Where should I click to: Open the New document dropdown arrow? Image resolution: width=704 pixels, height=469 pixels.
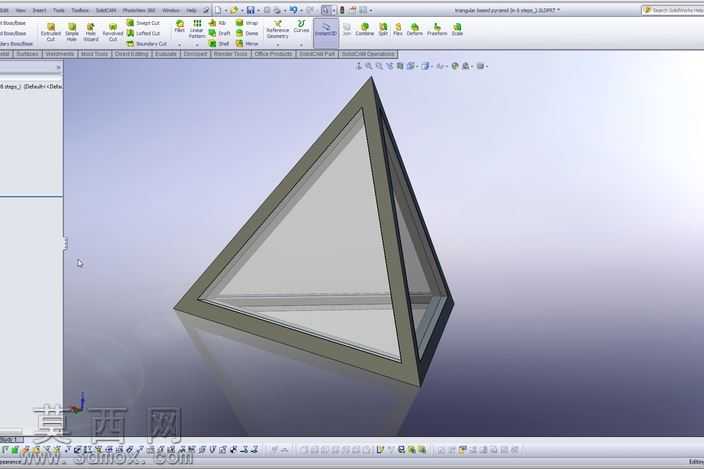225,10
